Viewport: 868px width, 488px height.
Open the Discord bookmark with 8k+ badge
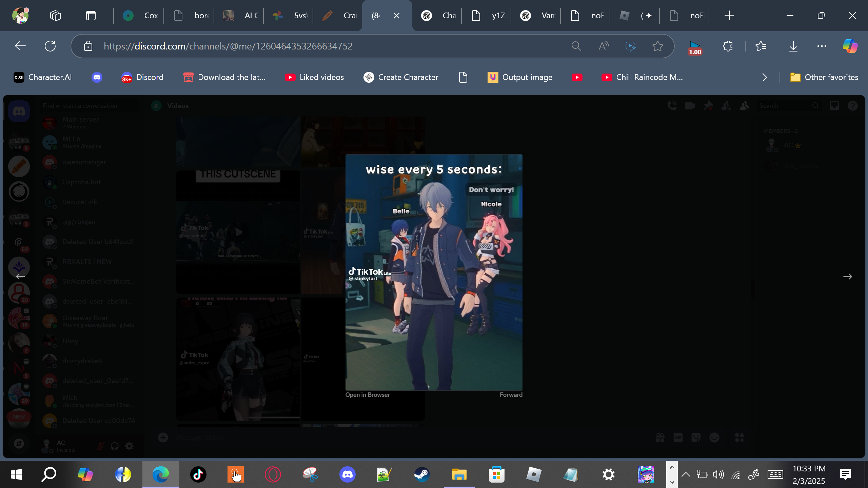click(x=142, y=77)
